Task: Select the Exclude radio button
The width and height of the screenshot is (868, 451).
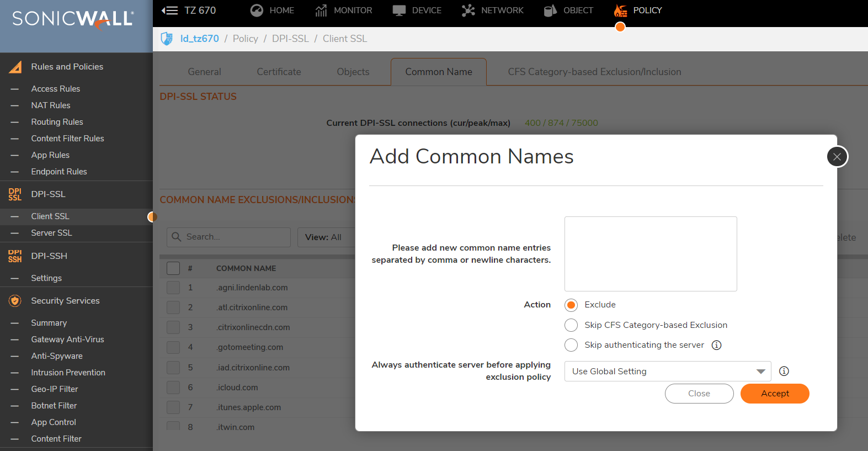Action: point(571,305)
